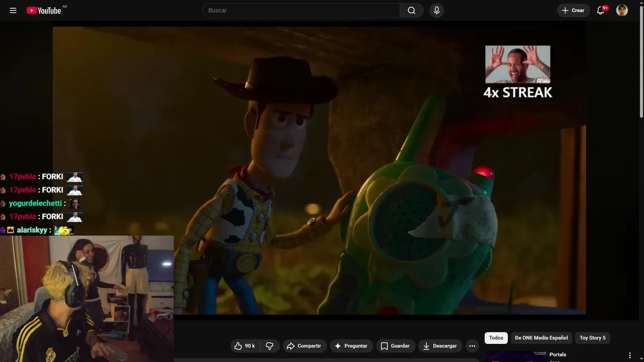Save video with Guardar button

click(x=395, y=346)
